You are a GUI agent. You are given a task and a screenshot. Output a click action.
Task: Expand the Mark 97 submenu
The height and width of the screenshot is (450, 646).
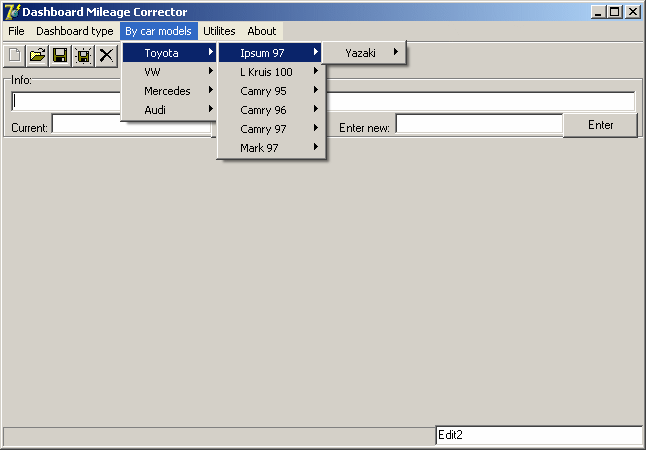[270, 148]
